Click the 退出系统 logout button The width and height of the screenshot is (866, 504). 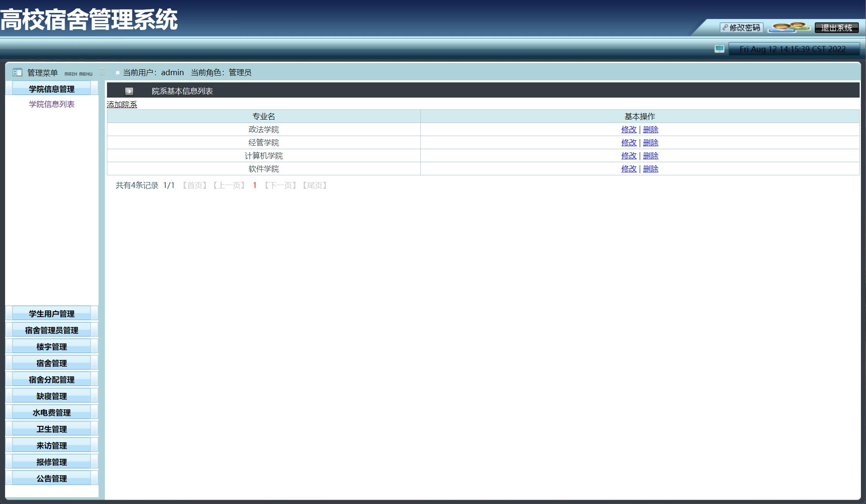[x=836, y=28]
